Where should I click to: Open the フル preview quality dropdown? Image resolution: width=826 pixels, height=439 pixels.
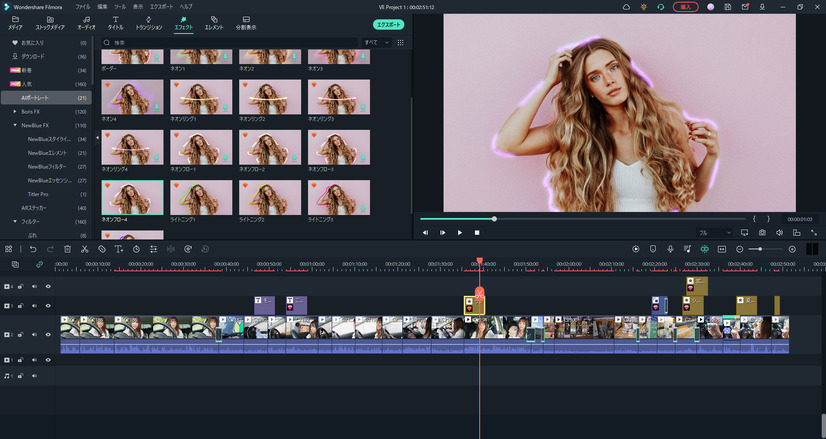(x=714, y=232)
